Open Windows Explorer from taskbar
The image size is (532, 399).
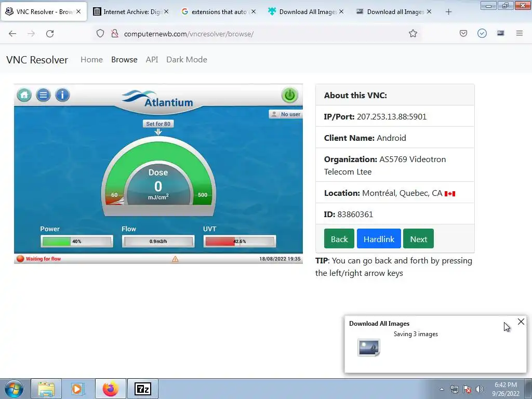tap(46, 389)
